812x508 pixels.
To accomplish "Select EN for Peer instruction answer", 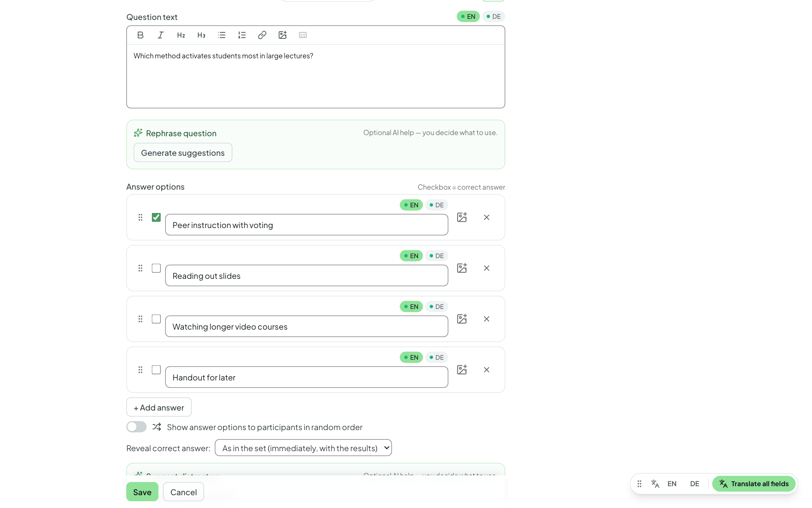I will [x=411, y=205].
